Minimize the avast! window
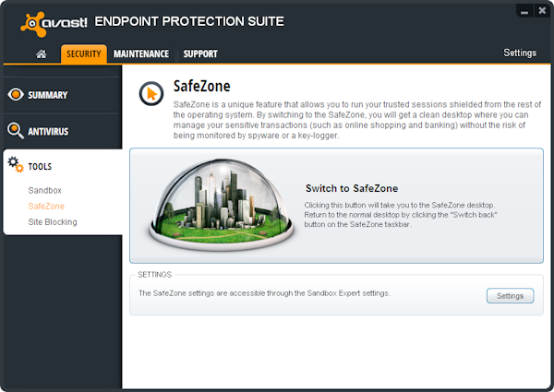The image size is (554, 392). (x=524, y=11)
